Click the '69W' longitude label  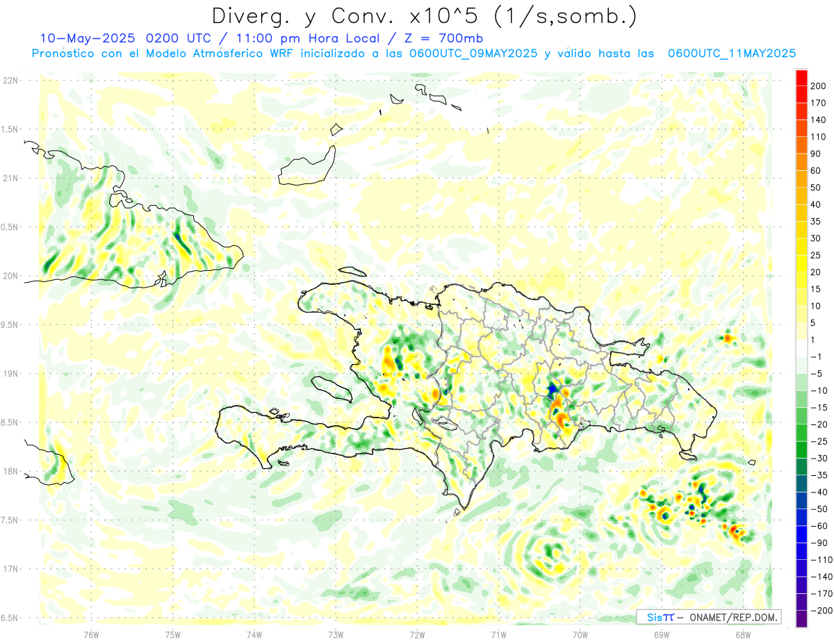[662, 634]
